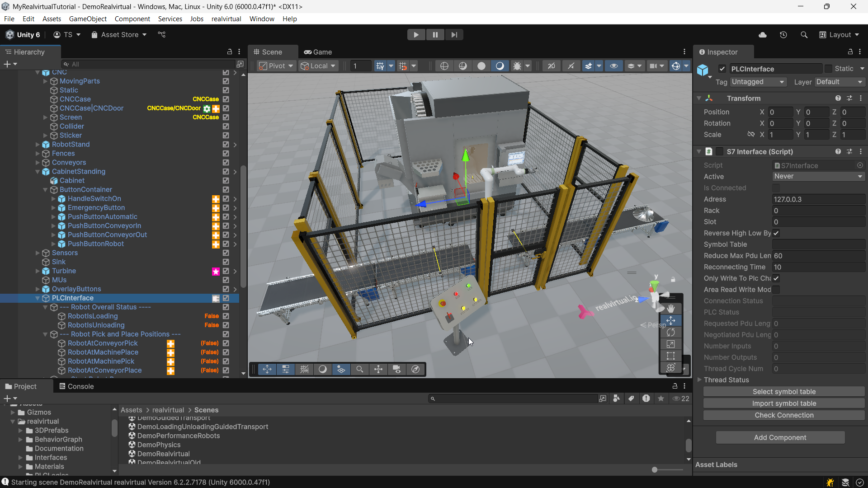Image resolution: width=868 pixels, height=488 pixels.
Task: Open the Active dropdown set to Never
Action: coord(818,177)
